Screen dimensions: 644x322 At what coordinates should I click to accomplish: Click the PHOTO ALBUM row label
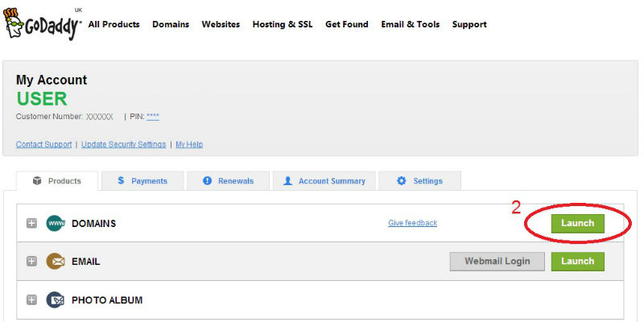(x=107, y=300)
